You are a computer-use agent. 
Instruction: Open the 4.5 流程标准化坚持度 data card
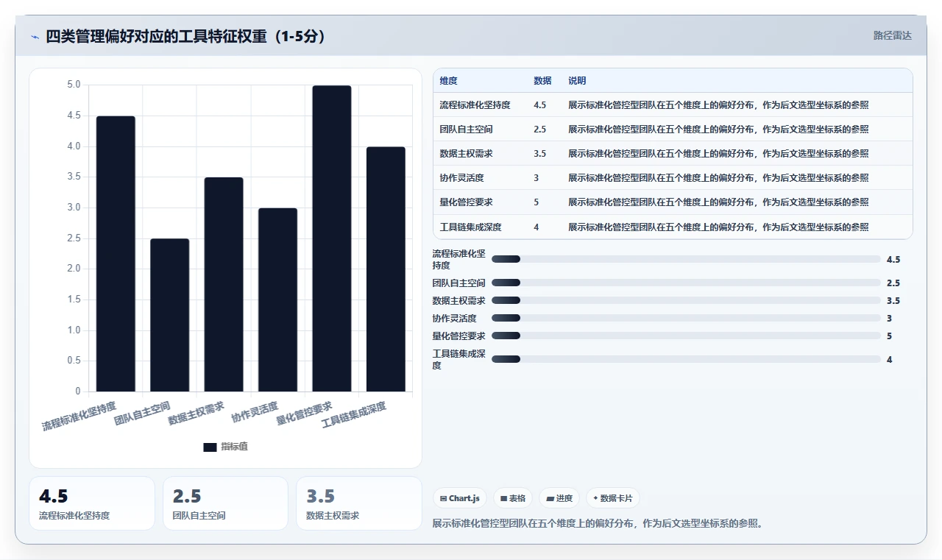(x=92, y=503)
